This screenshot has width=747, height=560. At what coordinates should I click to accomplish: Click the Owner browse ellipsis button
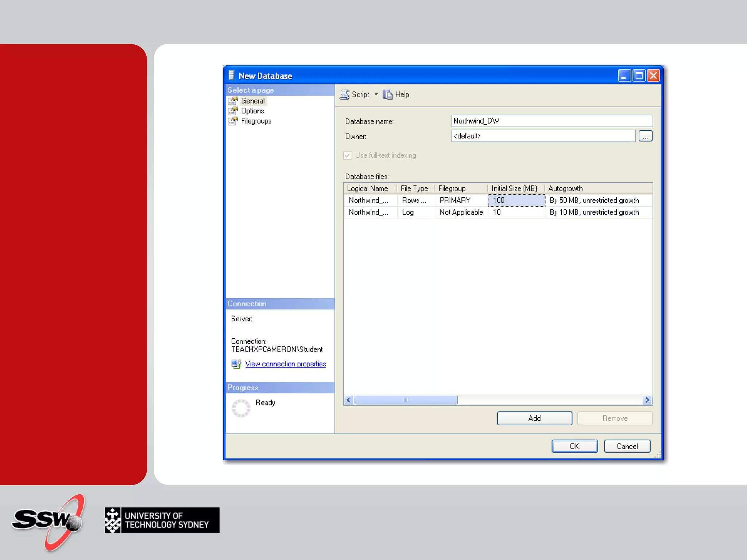[645, 136]
